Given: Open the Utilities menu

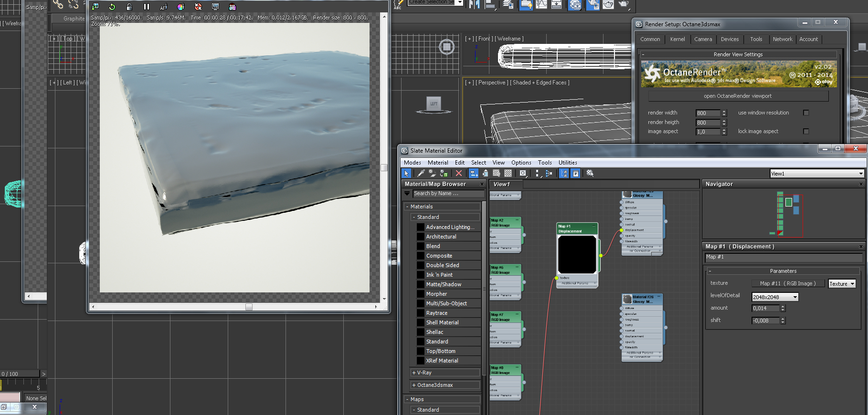Looking at the screenshot, I should click(567, 163).
